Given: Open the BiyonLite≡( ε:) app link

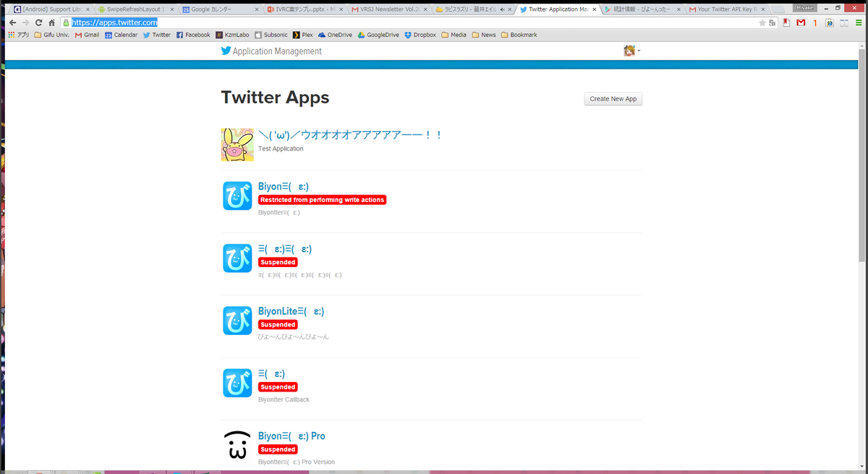Looking at the screenshot, I should tap(292, 311).
